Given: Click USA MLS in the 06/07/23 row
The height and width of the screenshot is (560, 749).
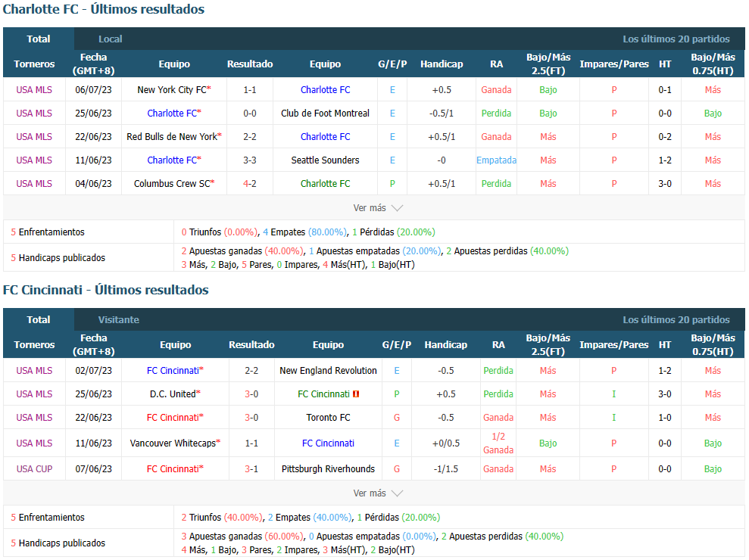Looking at the screenshot, I should click(x=34, y=90).
